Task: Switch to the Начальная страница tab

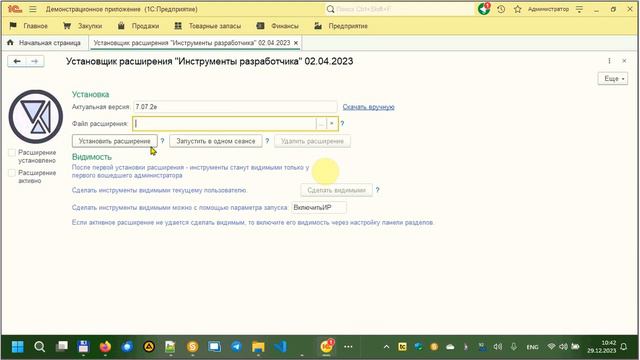Action: 44,42
